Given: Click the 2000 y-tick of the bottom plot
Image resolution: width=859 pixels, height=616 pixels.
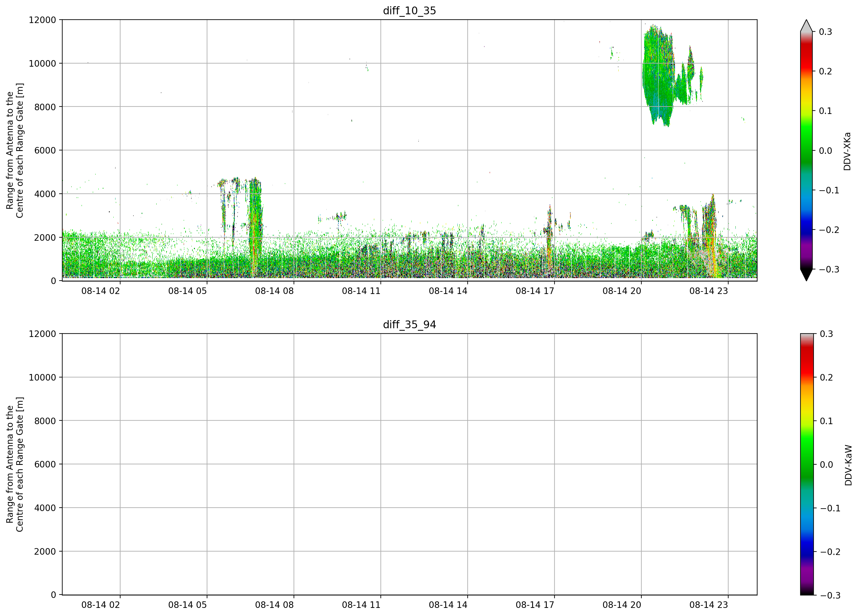Looking at the screenshot, I should pos(45,552).
